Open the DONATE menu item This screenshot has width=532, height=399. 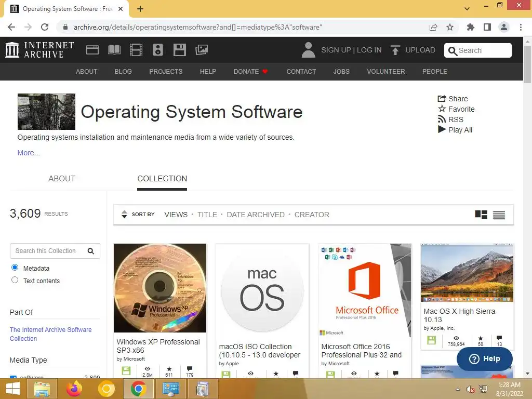[251, 72]
